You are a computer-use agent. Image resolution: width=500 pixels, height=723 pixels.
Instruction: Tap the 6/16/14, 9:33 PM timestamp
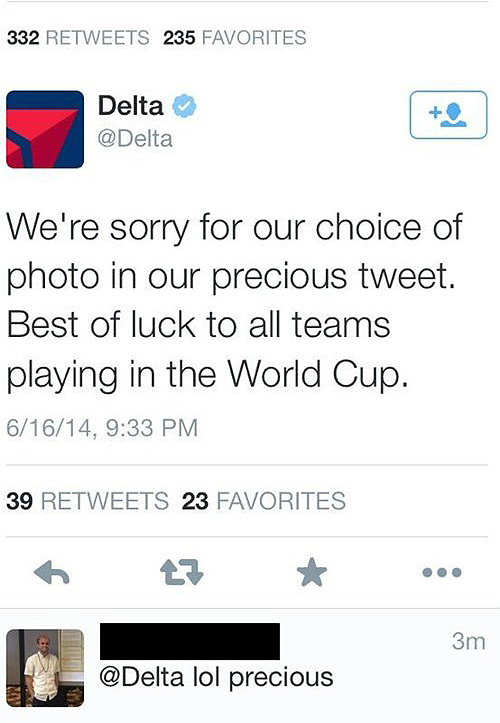(x=102, y=428)
